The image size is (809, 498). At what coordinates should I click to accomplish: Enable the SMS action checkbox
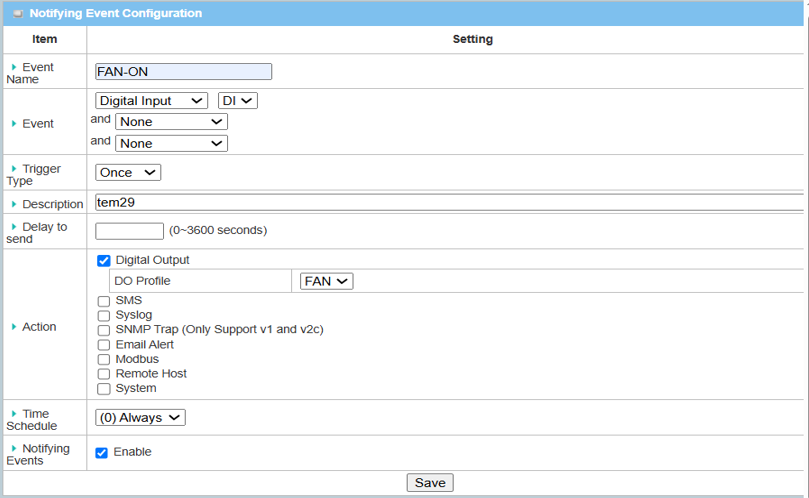coord(104,301)
